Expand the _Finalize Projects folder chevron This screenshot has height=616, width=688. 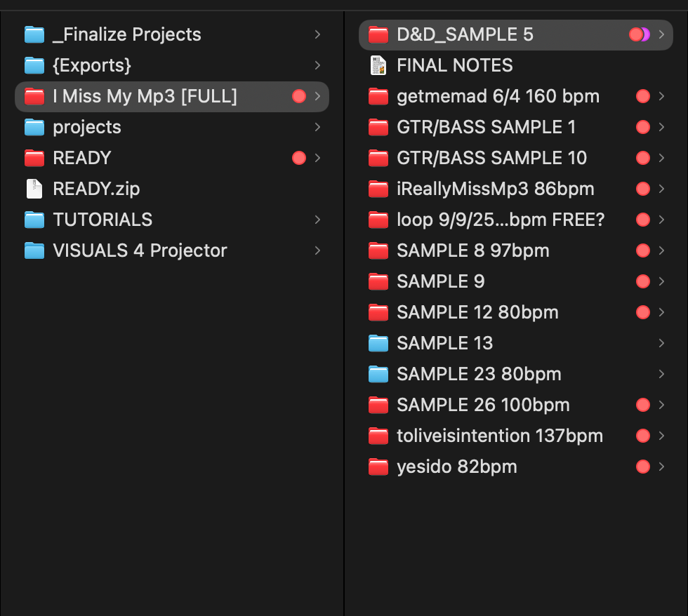pyautogui.click(x=317, y=34)
